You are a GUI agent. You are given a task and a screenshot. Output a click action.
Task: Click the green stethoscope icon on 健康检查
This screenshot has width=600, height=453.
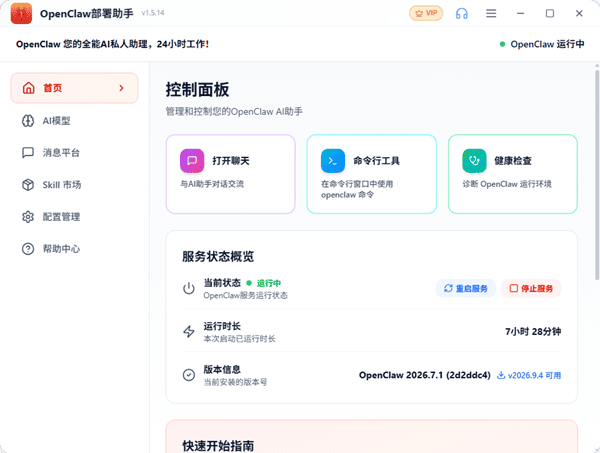(x=474, y=161)
